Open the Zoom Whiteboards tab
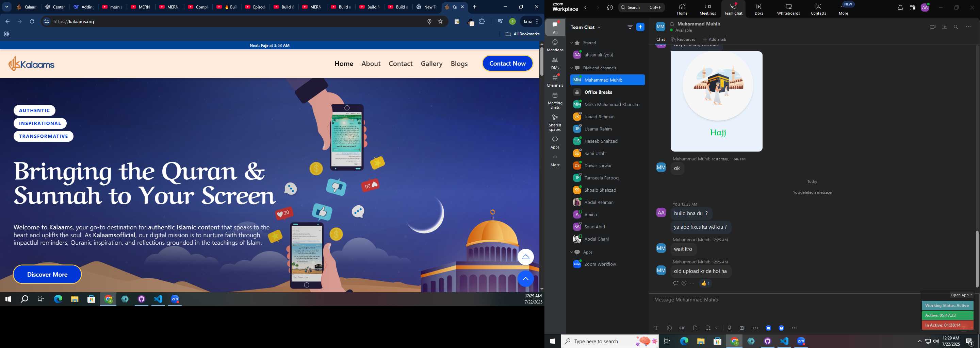This screenshot has height=348, width=980. point(788,9)
